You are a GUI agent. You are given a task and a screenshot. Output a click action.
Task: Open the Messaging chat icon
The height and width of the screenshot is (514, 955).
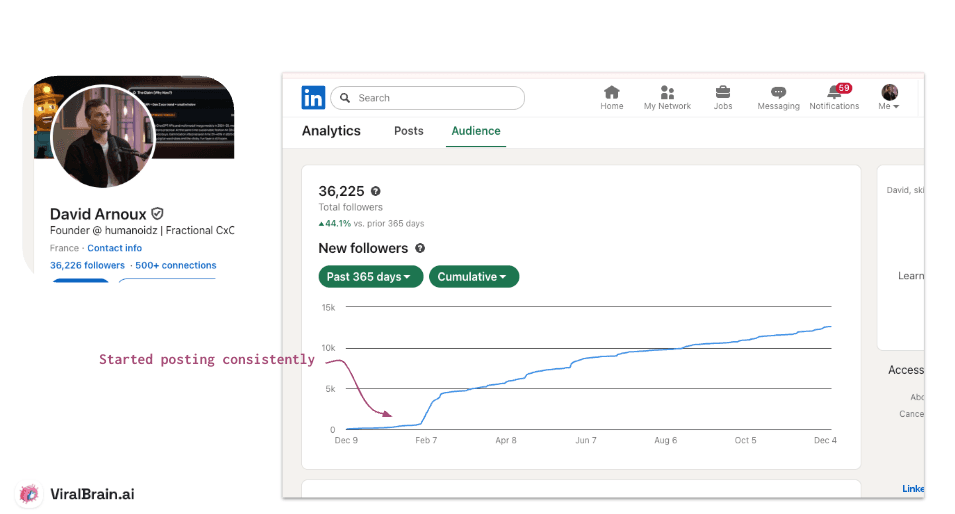pos(778,92)
